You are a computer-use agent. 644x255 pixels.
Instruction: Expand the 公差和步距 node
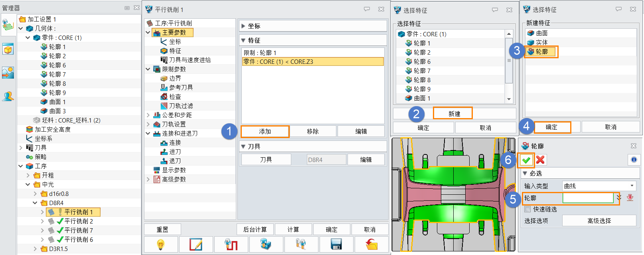point(148,115)
